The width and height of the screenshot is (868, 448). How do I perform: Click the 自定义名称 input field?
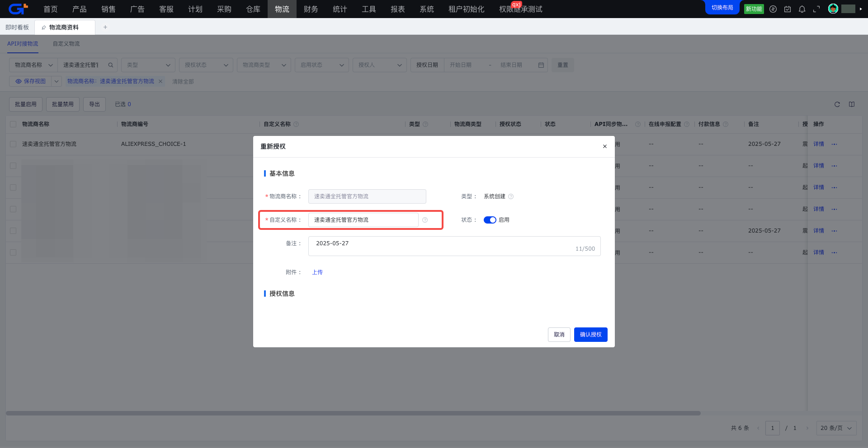pos(363,220)
